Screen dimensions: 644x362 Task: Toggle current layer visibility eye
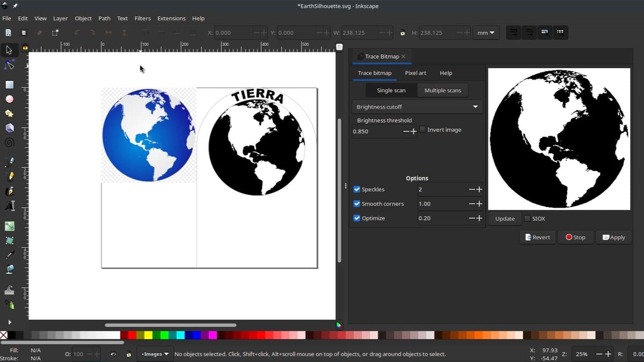pos(113,354)
